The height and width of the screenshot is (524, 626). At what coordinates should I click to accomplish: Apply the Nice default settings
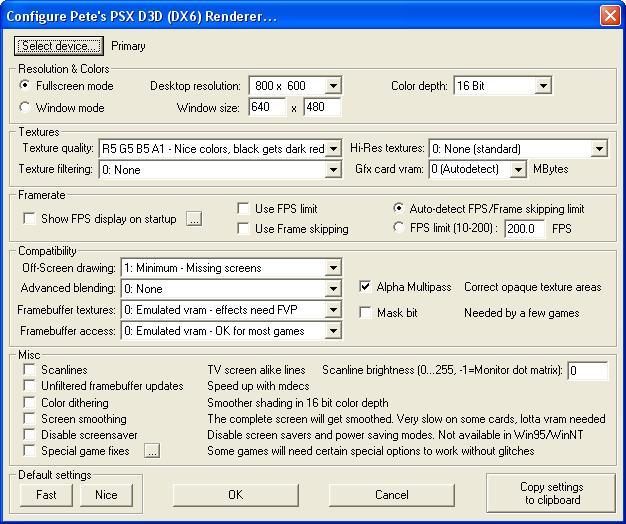[106, 495]
